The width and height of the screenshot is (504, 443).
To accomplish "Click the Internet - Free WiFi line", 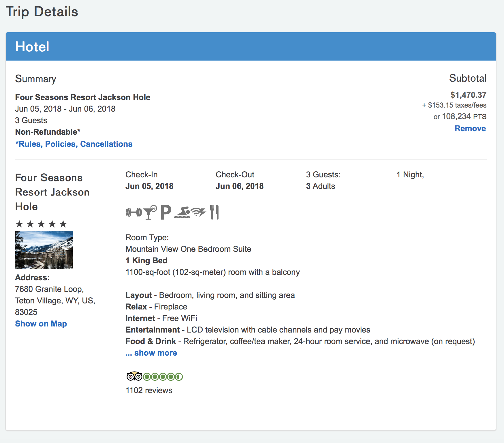I will click(161, 318).
